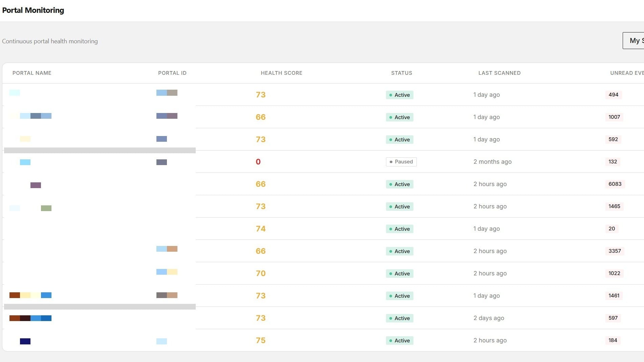
Task: Open the 592 unread events badge
Action: (613, 139)
